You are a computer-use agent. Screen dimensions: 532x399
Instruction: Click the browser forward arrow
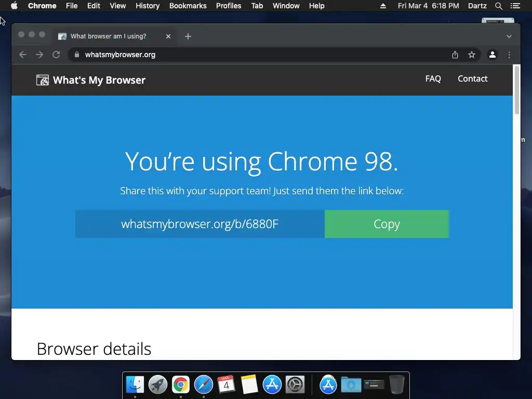[x=39, y=55]
